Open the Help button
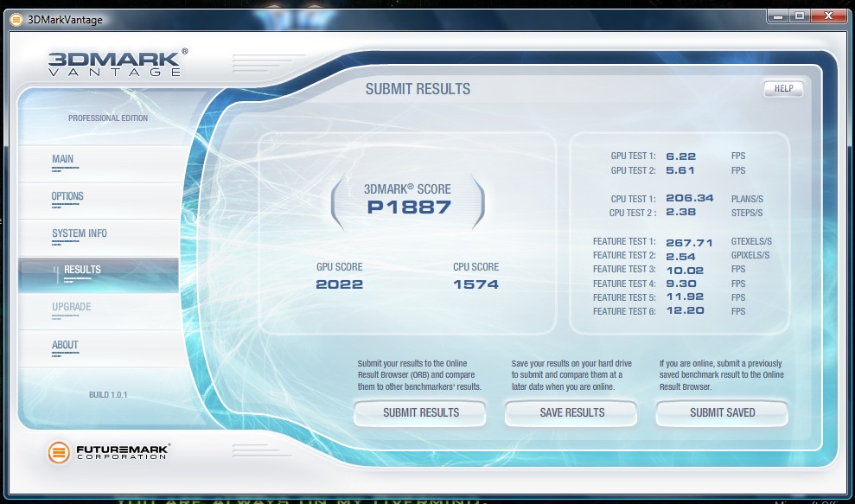The width and height of the screenshot is (855, 504). pos(783,89)
